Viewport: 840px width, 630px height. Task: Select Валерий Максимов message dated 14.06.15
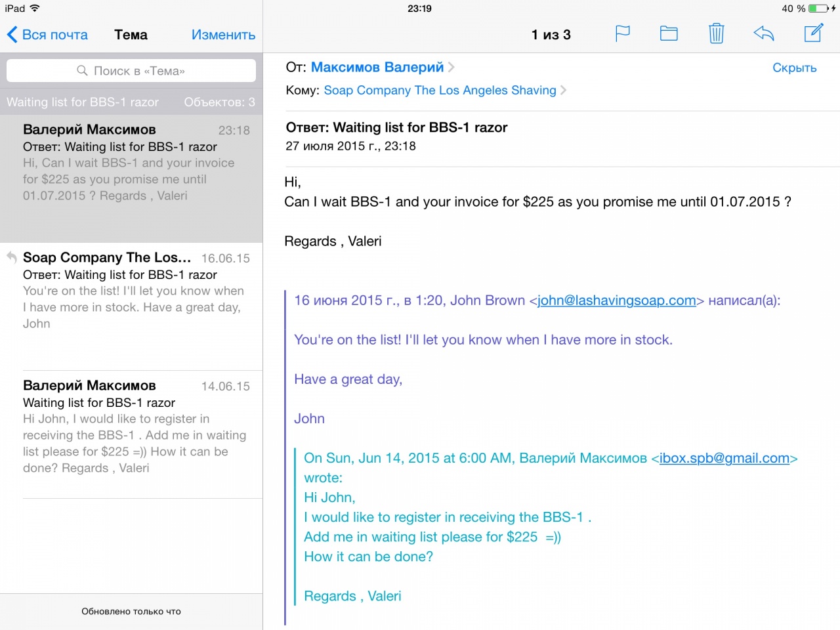pyautogui.click(x=131, y=434)
